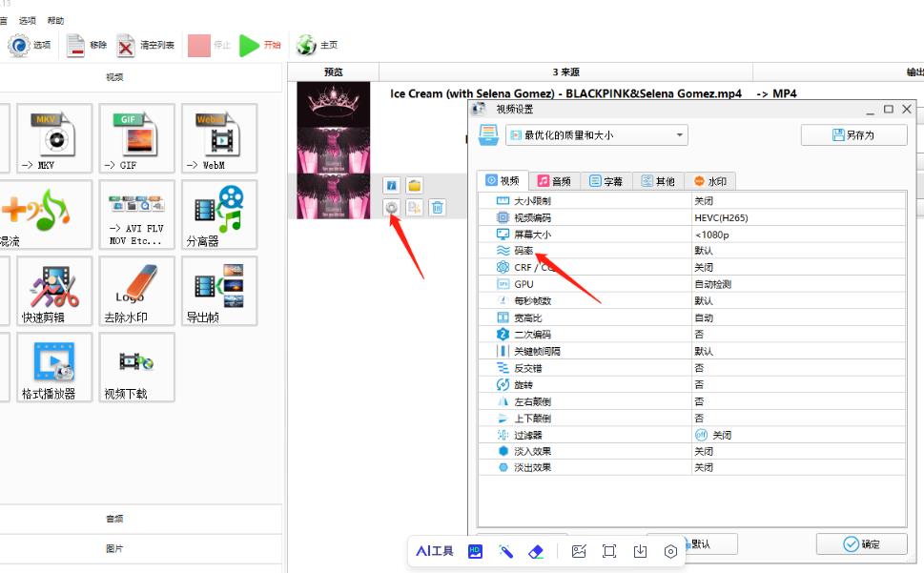Click the 预览 column header
The height and width of the screenshot is (573, 924).
[x=334, y=72]
